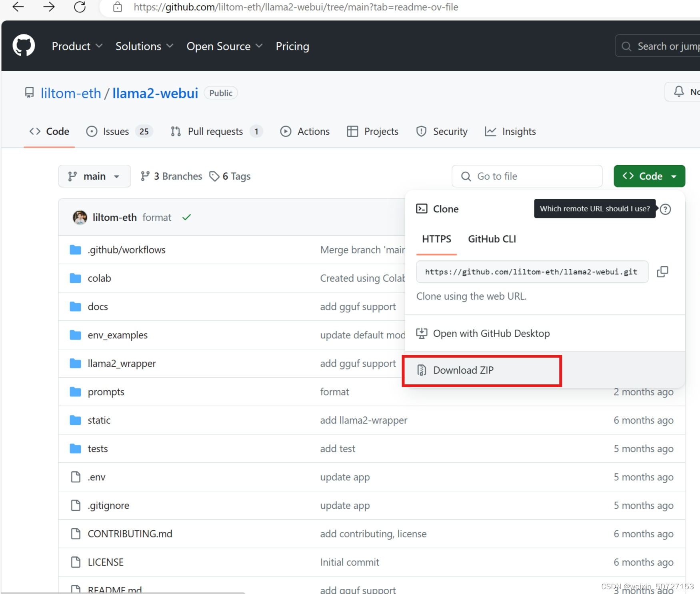Click the search magnifier icon in the header
Viewport: 700px width, 594px height.
[x=626, y=46]
